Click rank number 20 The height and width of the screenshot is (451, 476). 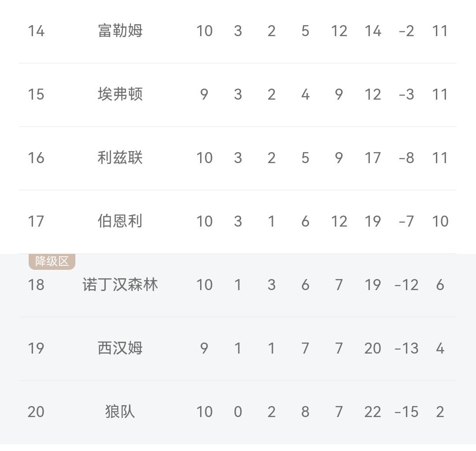(x=36, y=412)
